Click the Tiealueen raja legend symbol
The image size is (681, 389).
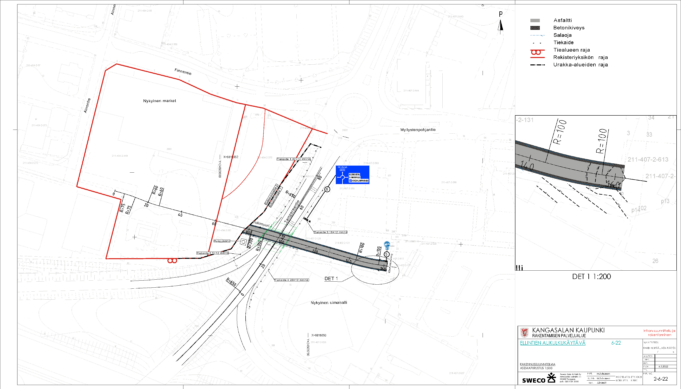[537, 52]
